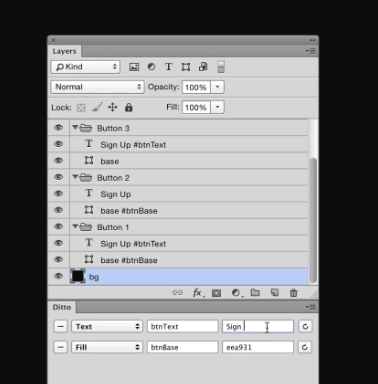Lock position move icon
The height and width of the screenshot is (384, 378).
(x=113, y=107)
